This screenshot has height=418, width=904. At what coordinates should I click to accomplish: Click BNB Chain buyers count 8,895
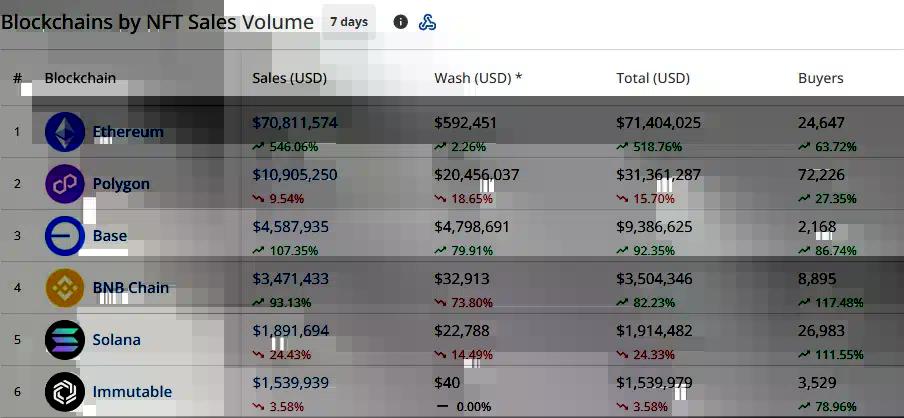pyautogui.click(x=817, y=278)
